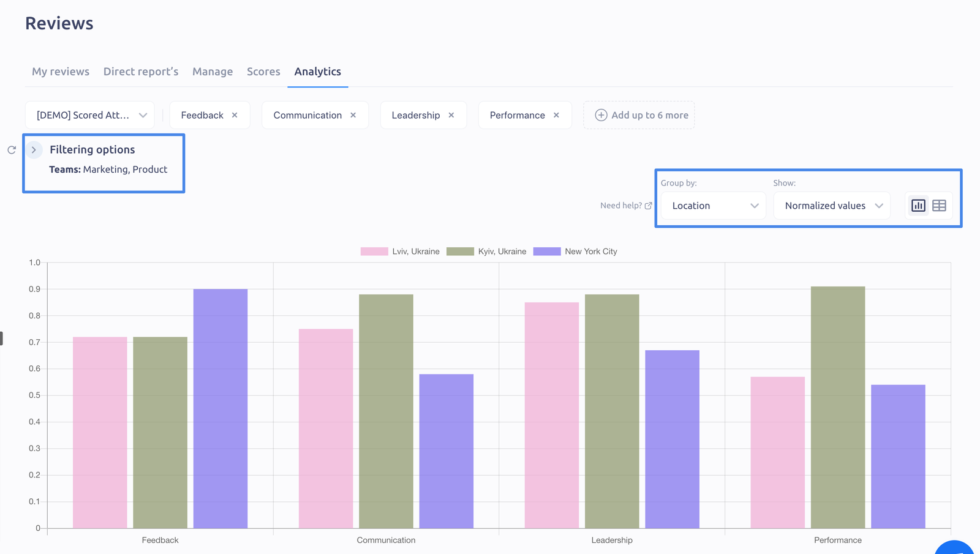
Task: Click the Kyiv bar in Feedback group
Action: click(x=160, y=433)
